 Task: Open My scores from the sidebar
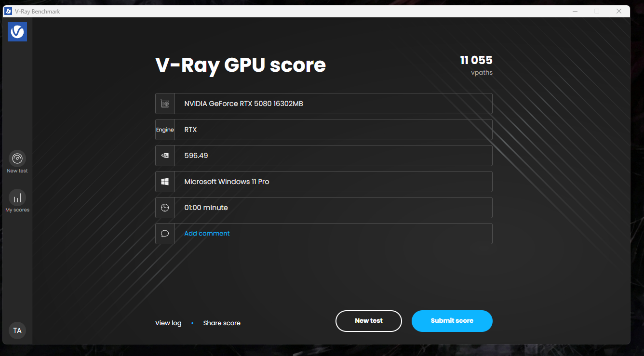(17, 198)
